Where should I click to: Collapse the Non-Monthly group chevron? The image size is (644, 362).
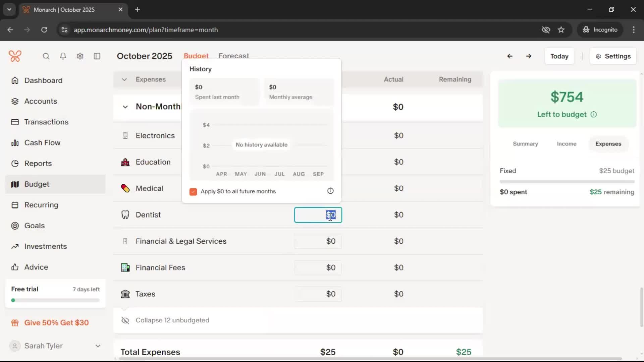(125, 107)
